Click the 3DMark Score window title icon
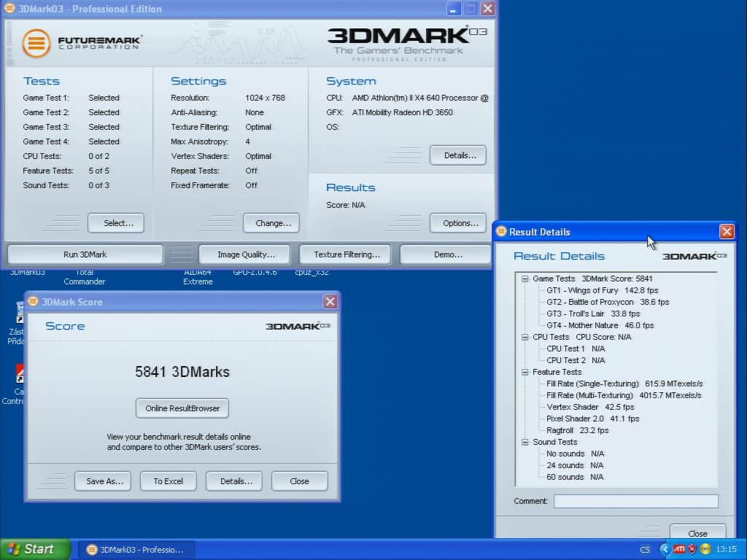This screenshot has width=747, height=560. [x=33, y=301]
